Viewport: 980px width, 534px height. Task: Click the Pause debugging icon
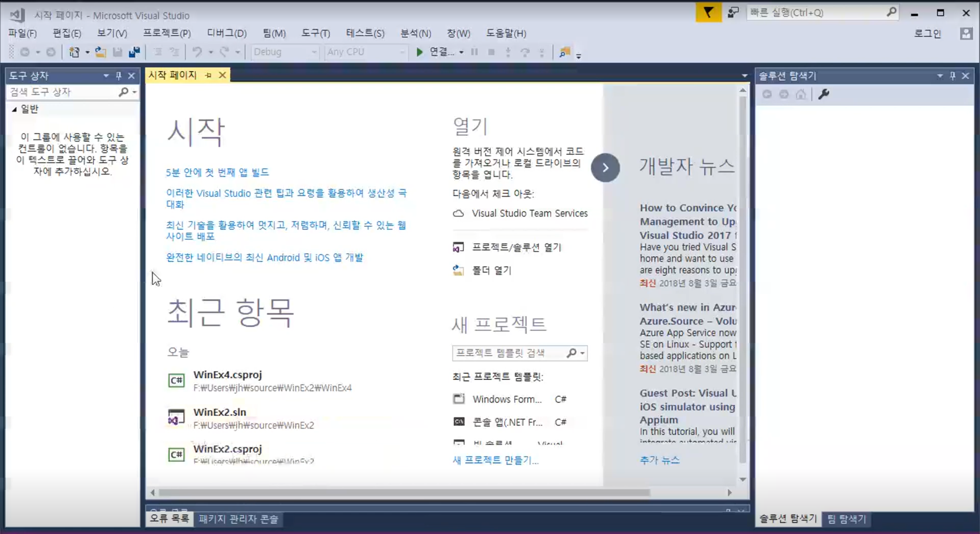(474, 52)
